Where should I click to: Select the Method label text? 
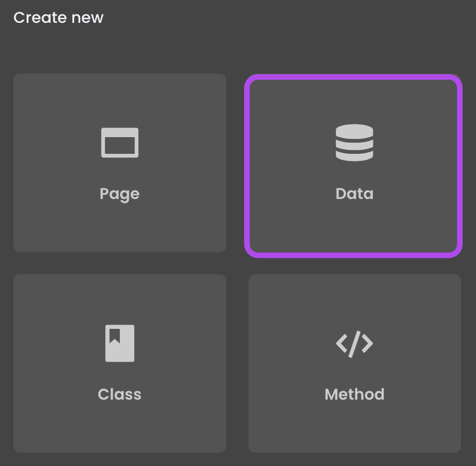[354, 394]
